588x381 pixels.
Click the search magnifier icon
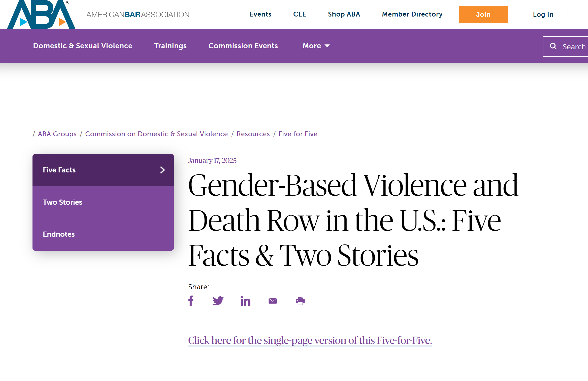(553, 46)
